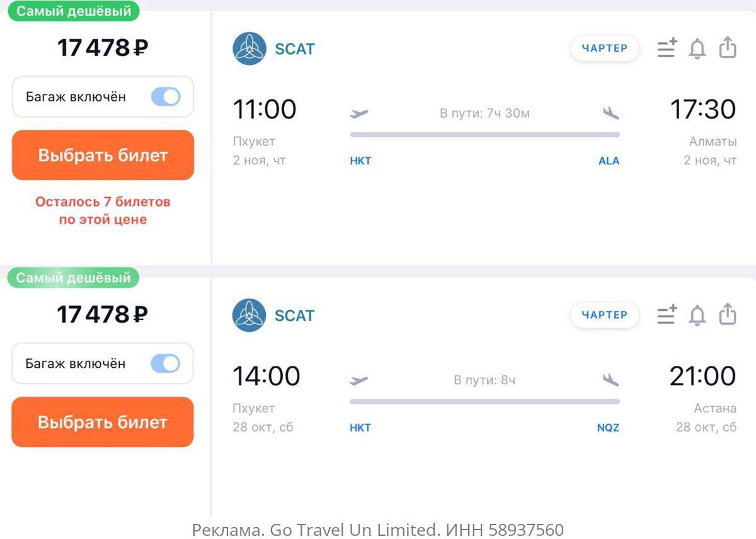Screen dimensions: 756x539
Task: Share the Phuket to Almaty ticket
Action: [x=728, y=47]
